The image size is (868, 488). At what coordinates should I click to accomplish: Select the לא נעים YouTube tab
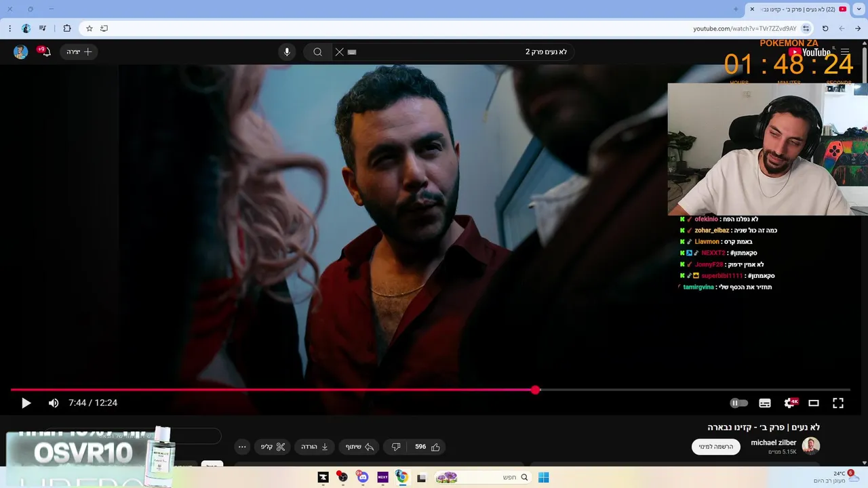point(799,9)
